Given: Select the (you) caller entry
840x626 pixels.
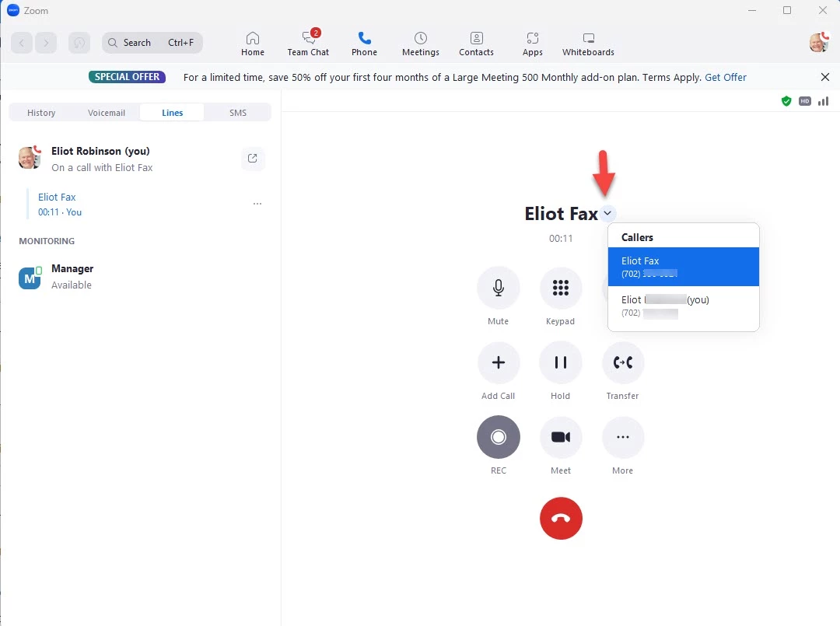Looking at the screenshot, I should tap(683, 306).
